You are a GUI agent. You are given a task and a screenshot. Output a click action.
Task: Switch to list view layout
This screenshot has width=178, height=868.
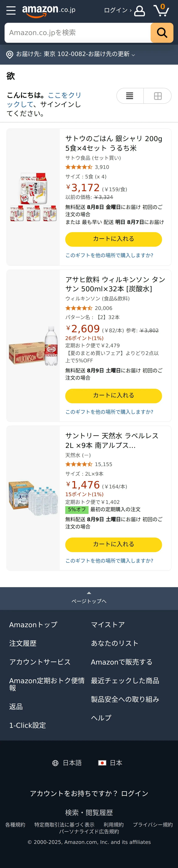(130, 96)
